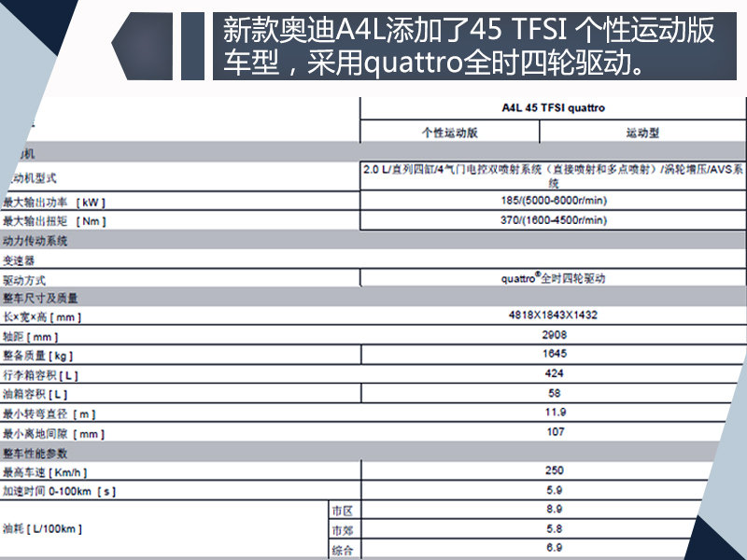Viewport: 747px width, 560px height.
Task: Select the '2.0 L/直列四缸' engine description cell
Action: coord(553,175)
